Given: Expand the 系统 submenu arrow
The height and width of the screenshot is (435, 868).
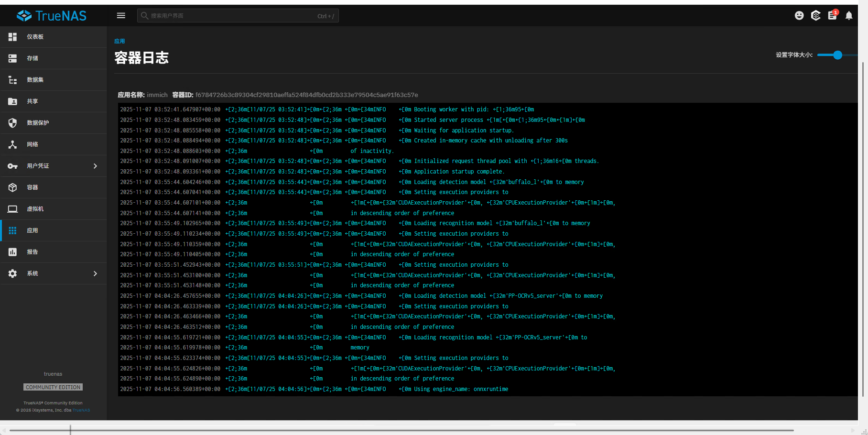Looking at the screenshot, I should click(95, 273).
